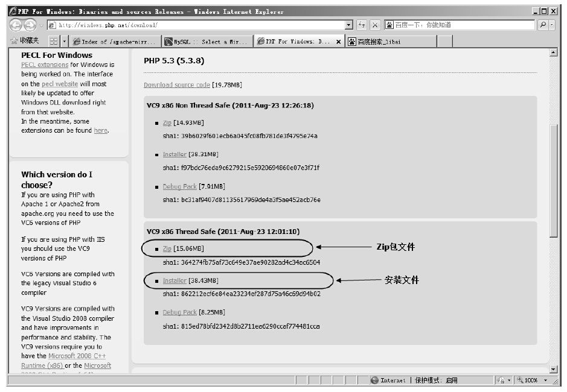Click the Download source code link
The height and width of the screenshot is (392, 567).
(x=177, y=85)
